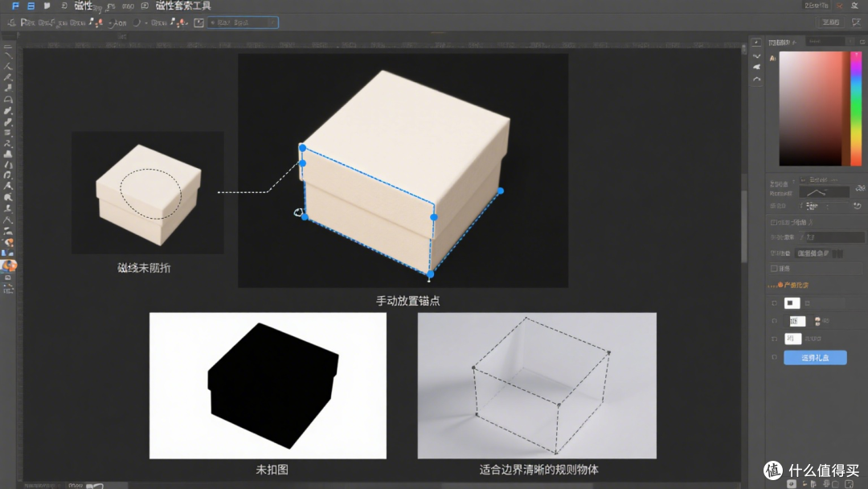This screenshot has height=489, width=868.
Task: Select the color panel tab title
Action: click(x=781, y=42)
